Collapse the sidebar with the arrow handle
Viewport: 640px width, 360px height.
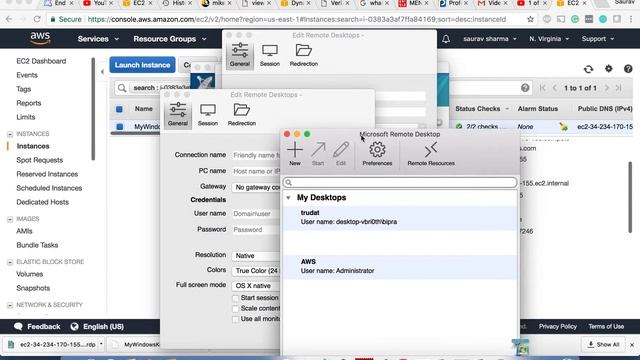click(102, 72)
